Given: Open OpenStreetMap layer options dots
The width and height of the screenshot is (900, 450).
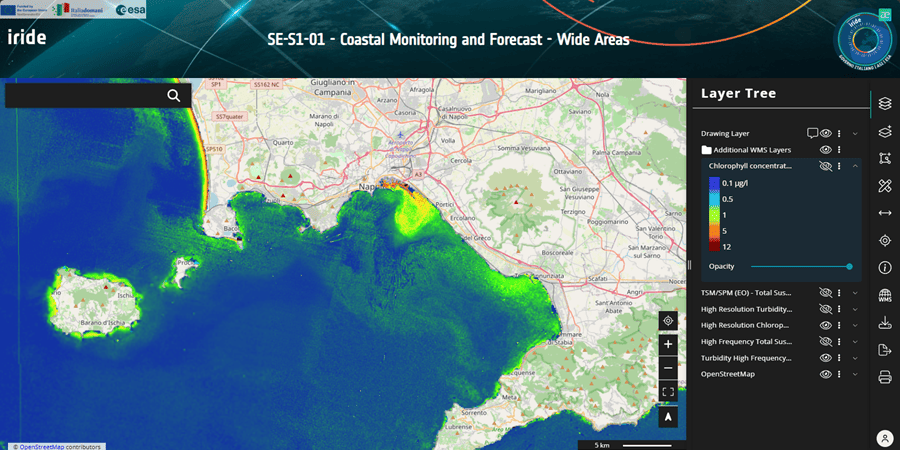Looking at the screenshot, I should point(839,374).
